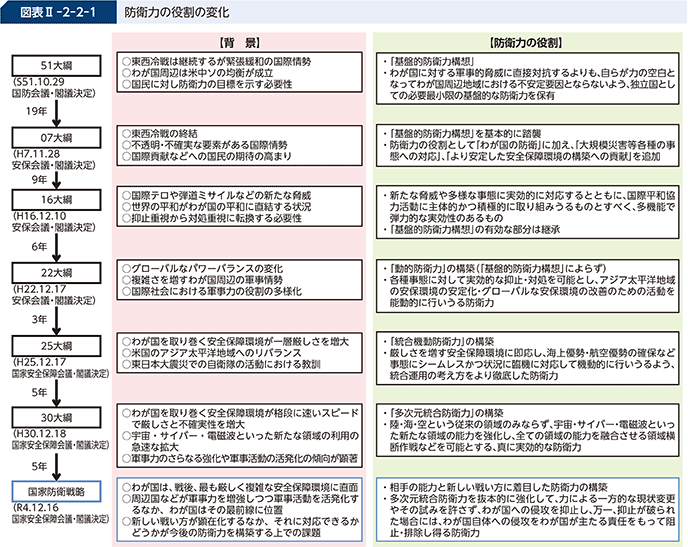
Task: Click line 抑止重視から対処重視に転換する必要性
Action: [x=212, y=218]
